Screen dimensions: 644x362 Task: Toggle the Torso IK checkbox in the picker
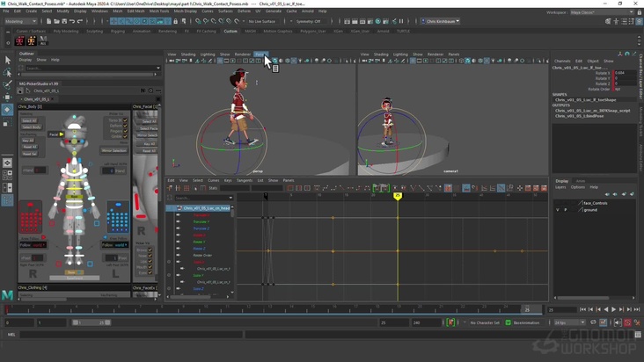(x=126, y=120)
